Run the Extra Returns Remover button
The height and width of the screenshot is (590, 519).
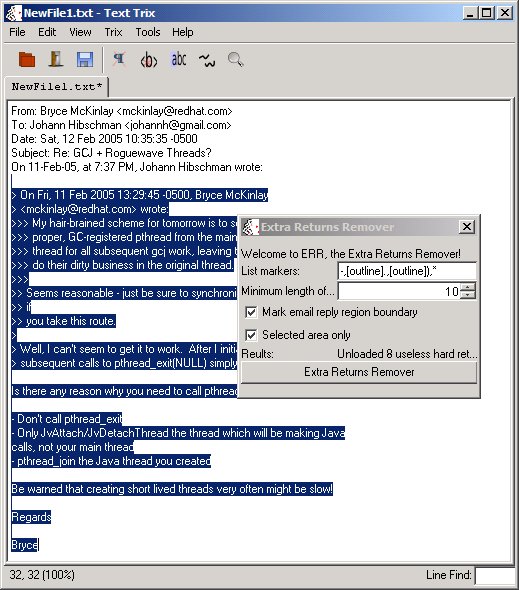point(359,373)
